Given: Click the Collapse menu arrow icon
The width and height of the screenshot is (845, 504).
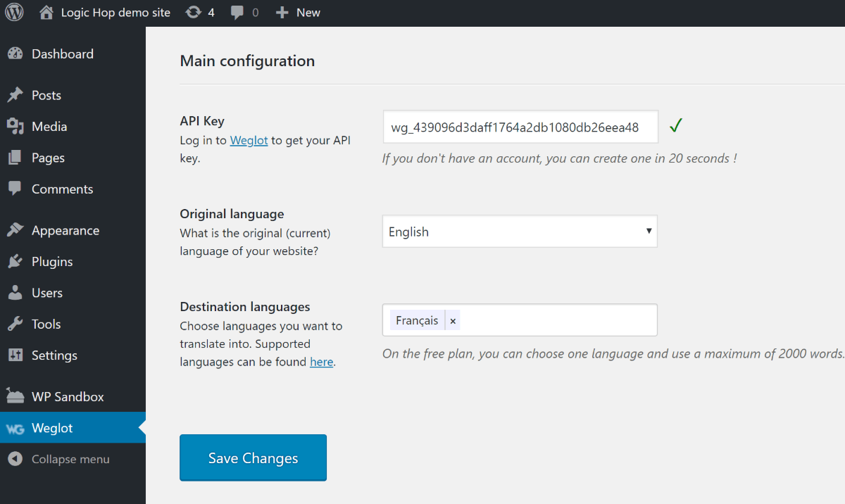Looking at the screenshot, I should coord(15,459).
